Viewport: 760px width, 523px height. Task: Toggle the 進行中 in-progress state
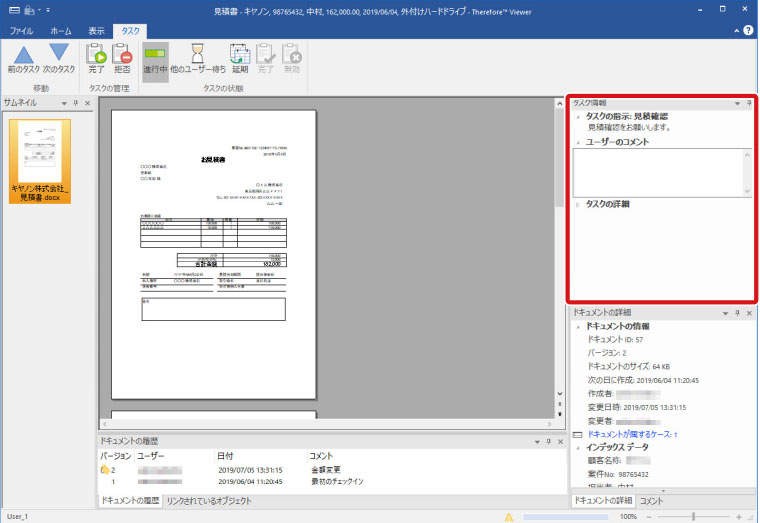(x=155, y=59)
